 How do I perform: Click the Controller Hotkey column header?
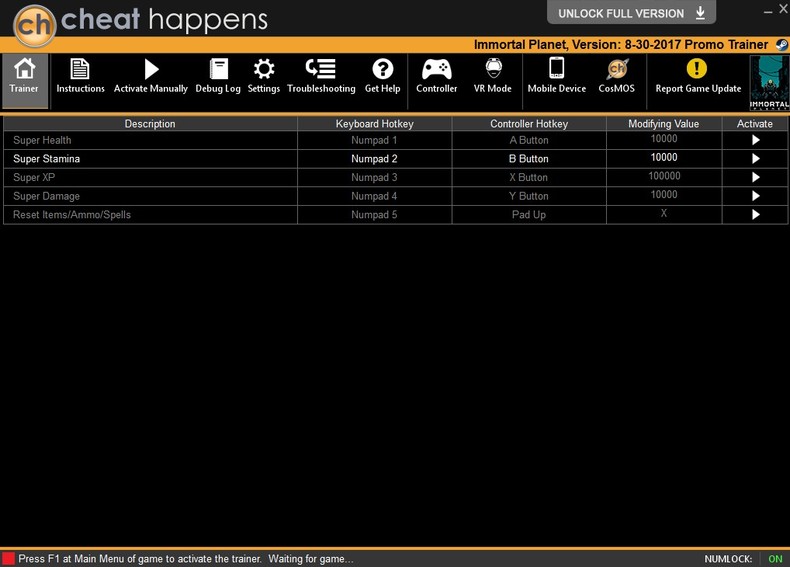click(x=529, y=124)
